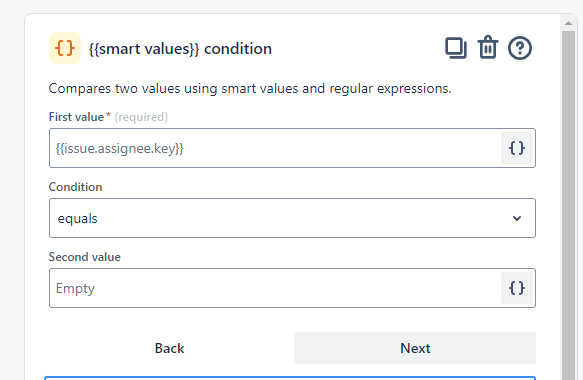Go back with the Back button
Image resolution: width=583 pixels, height=380 pixels.
[x=169, y=348]
